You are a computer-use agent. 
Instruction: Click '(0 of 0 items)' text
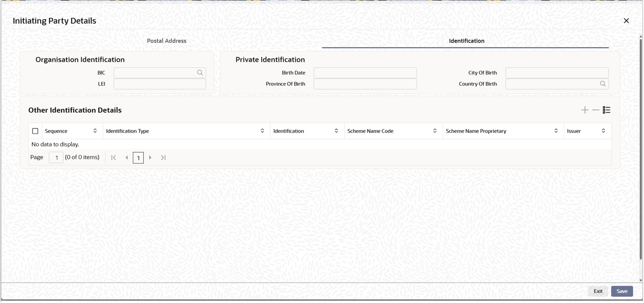coord(82,157)
